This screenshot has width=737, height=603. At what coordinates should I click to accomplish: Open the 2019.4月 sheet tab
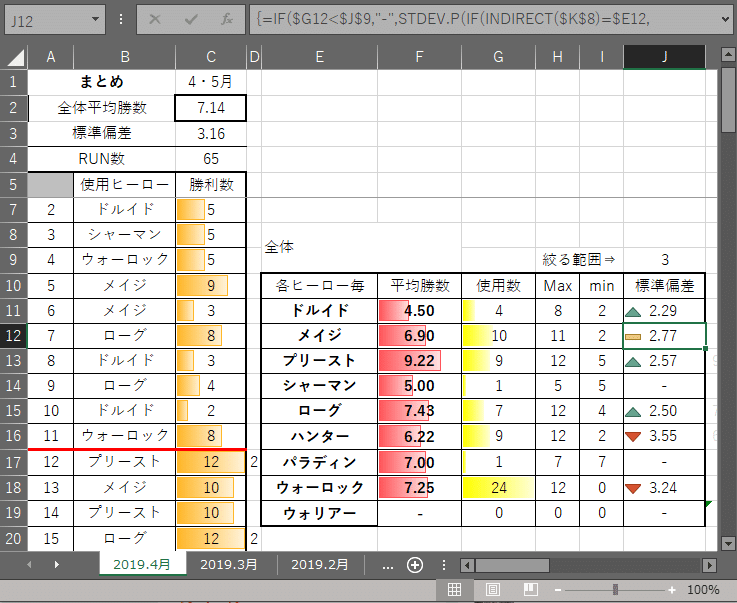[x=142, y=564]
